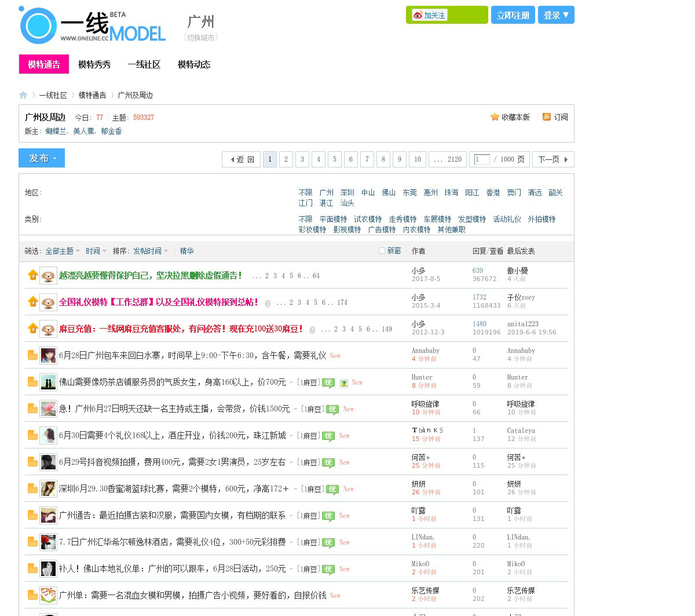Go to 下一页 next page

pyautogui.click(x=553, y=159)
